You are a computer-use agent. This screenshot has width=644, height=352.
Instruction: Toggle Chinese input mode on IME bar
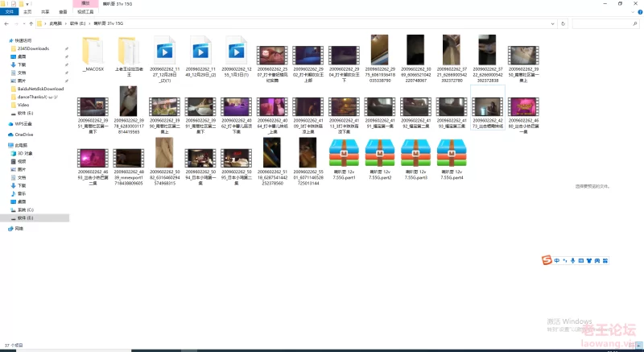point(557,260)
